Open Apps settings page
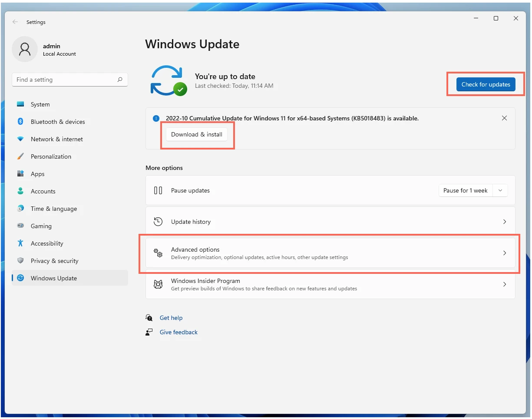Image resolution: width=532 pixels, height=419 pixels. (70, 174)
